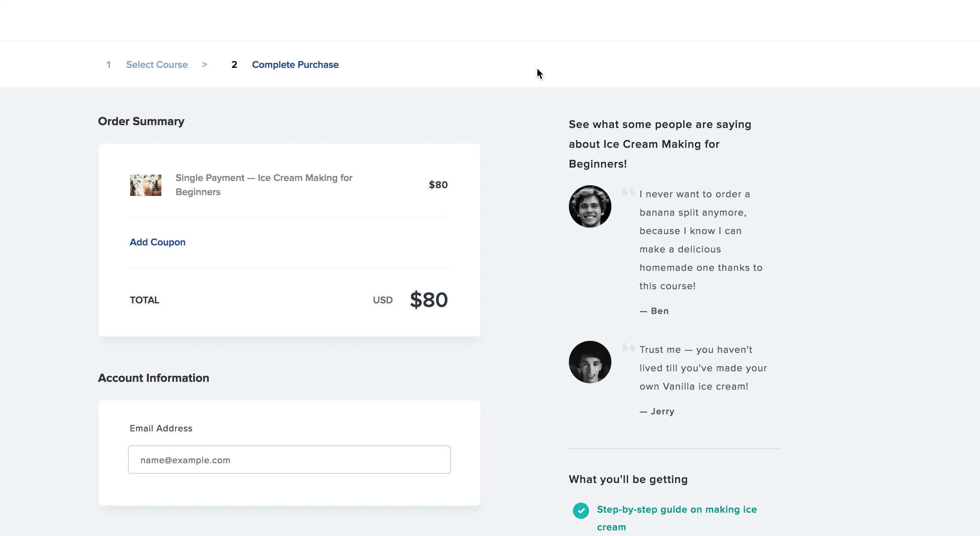
Task: Click the large $80 total amount
Action: pyautogui.click(x=429, y=300)
